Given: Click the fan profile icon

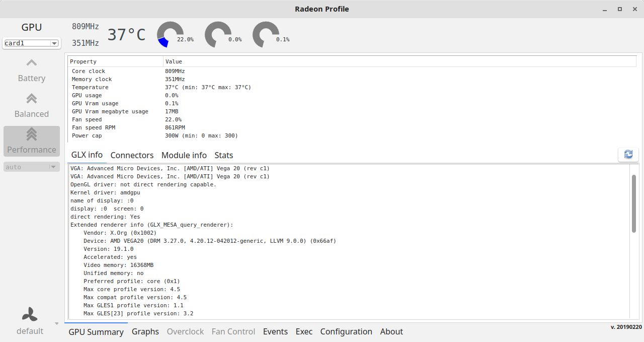Looking at the screenshot, I should point(29,315).
